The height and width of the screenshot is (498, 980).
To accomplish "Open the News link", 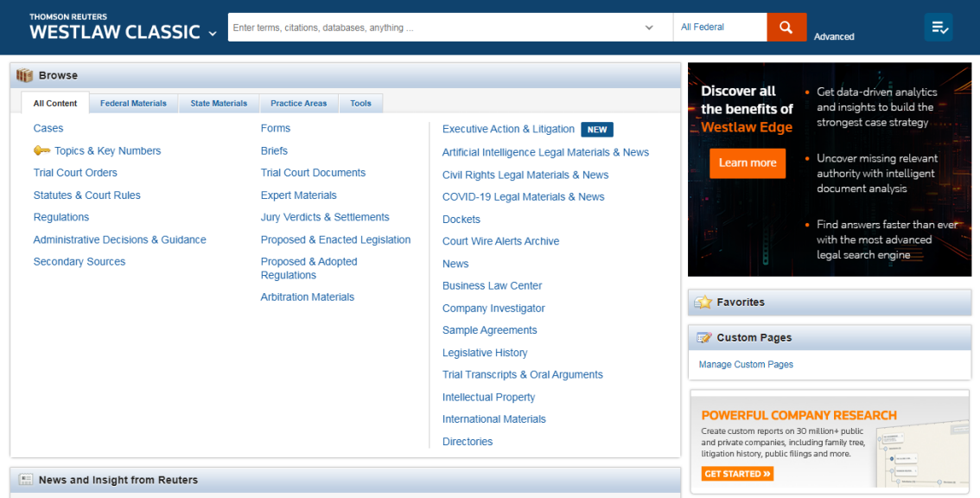I will 455,264.
